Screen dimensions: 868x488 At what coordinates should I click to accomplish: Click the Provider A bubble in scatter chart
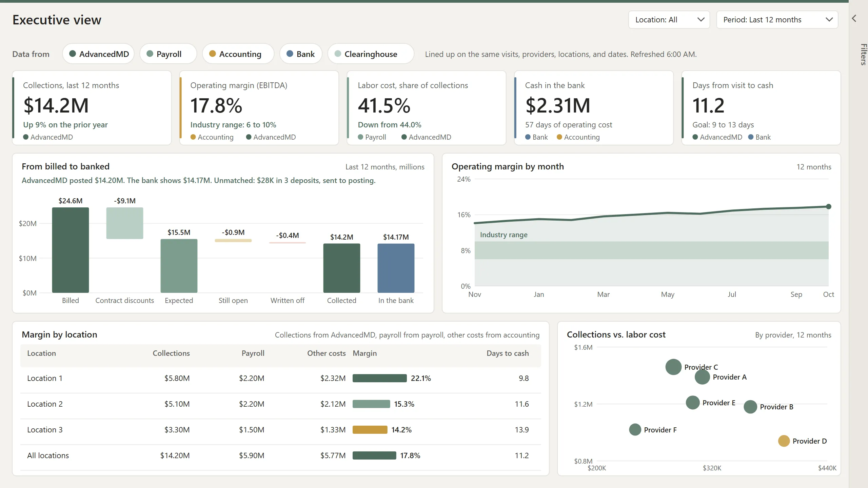702,377
